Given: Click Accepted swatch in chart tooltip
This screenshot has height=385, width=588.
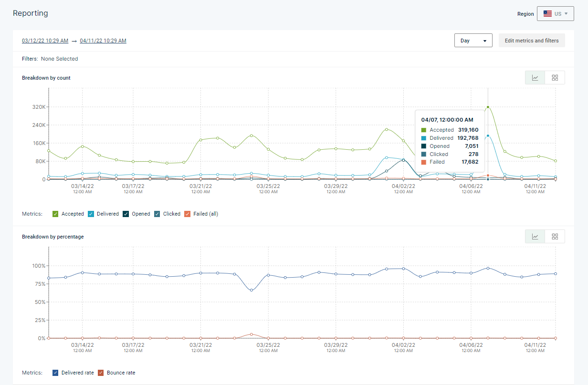Looking at the screenshot, I should 424,130.
